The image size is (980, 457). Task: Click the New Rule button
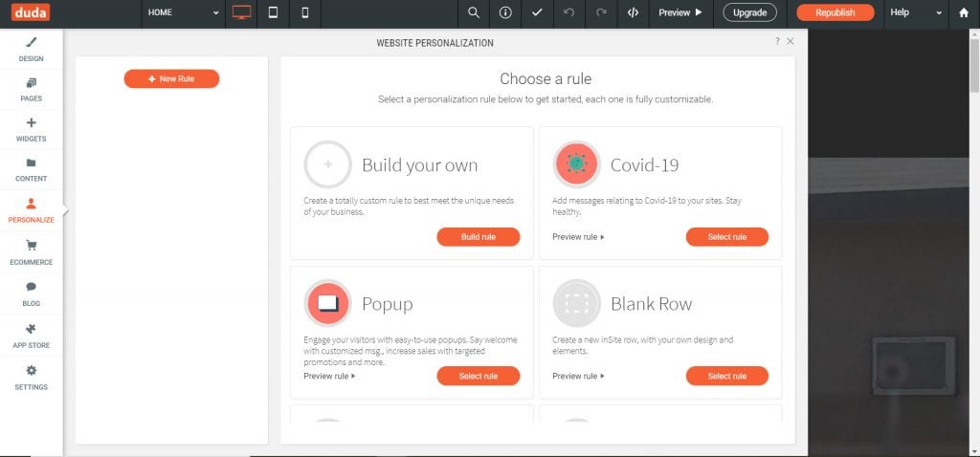click(x=172, y=78)
